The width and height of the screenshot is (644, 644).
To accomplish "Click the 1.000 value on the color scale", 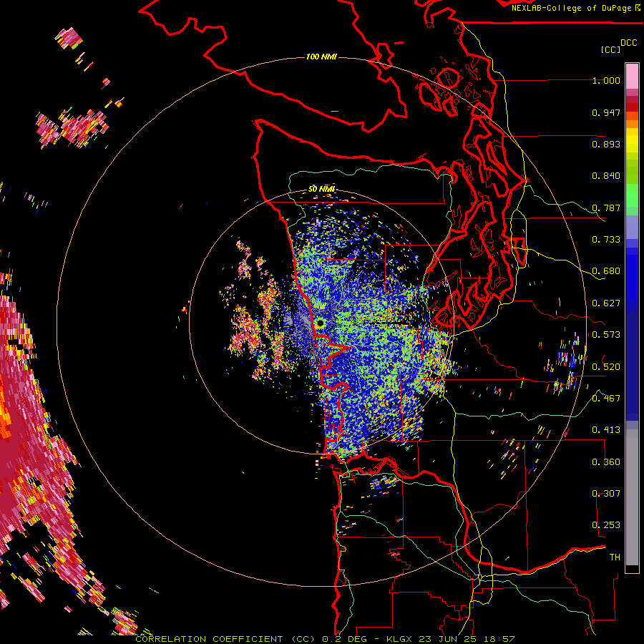I will 606,80.
